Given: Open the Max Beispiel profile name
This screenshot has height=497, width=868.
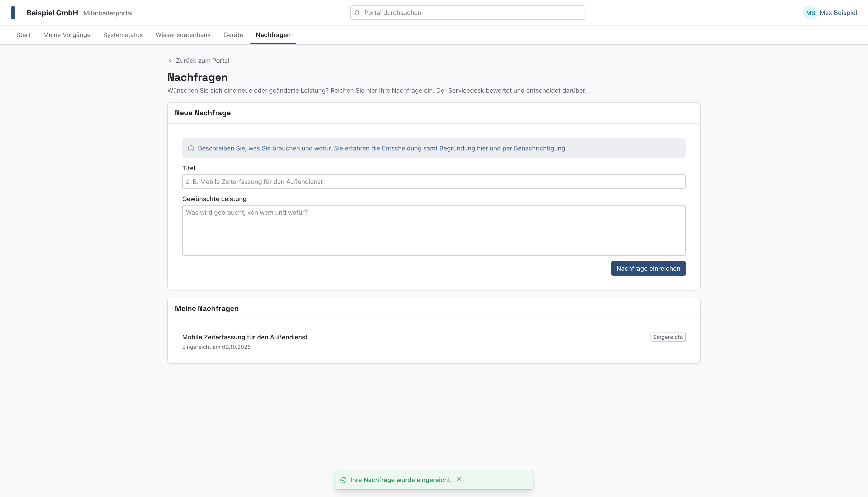Looking at the screenshot, I should click(838, 13).
